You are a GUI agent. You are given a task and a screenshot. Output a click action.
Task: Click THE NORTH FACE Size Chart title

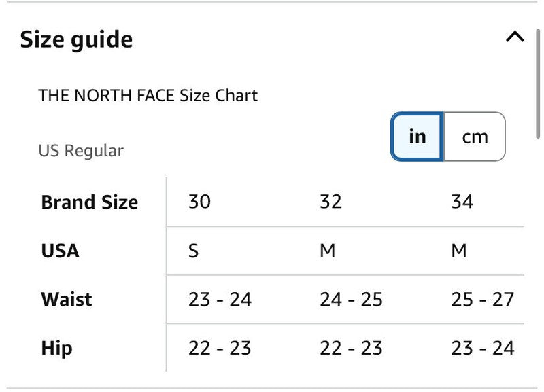148,95
